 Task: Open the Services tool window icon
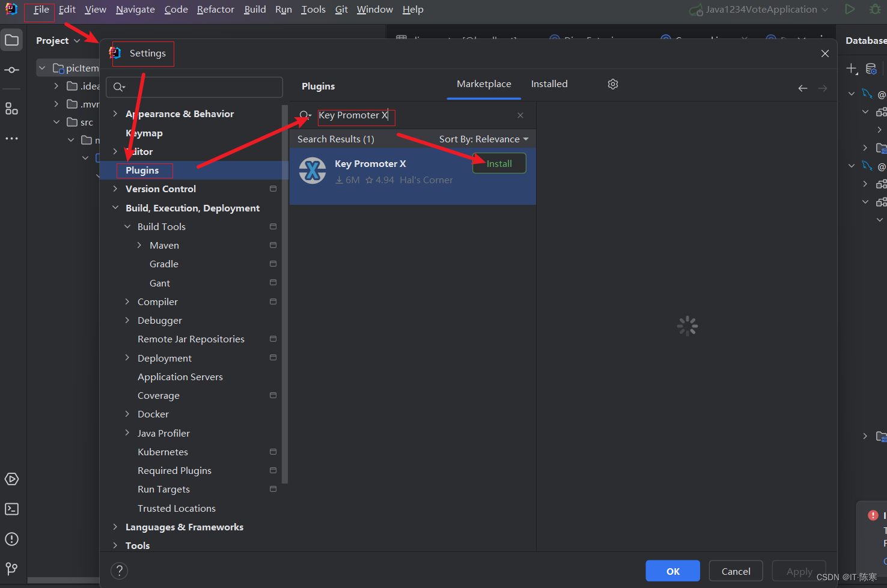click(x=11, y=479)
